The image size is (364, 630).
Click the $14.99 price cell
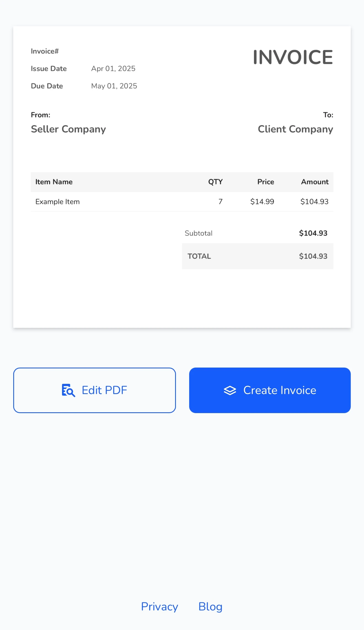[262, 202]
